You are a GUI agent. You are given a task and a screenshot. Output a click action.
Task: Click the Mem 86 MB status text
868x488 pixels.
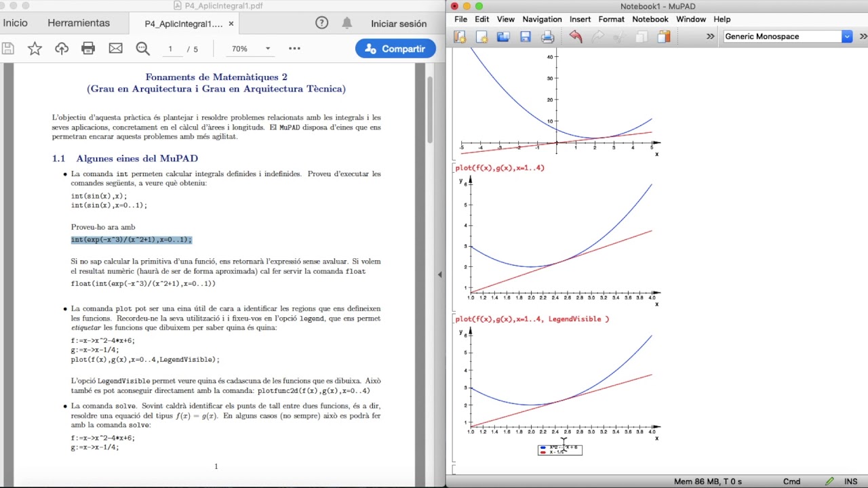point(708,481)
